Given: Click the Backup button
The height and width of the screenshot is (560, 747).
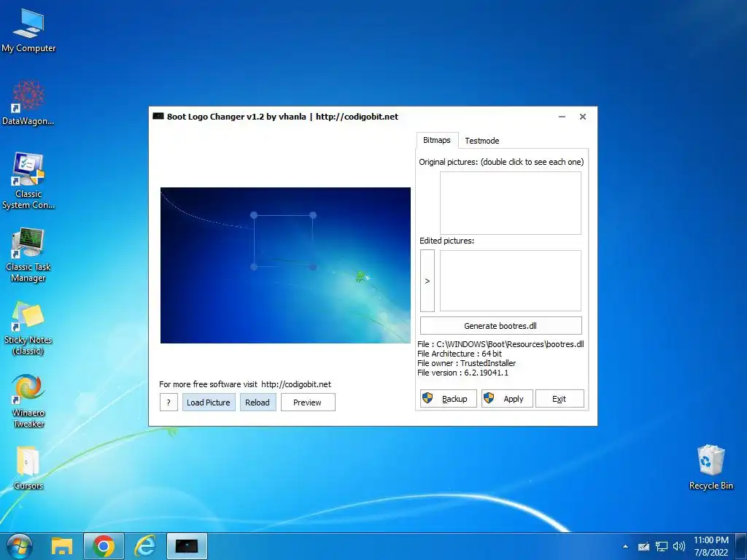Looking at the screenshot, I should point(449,399).
